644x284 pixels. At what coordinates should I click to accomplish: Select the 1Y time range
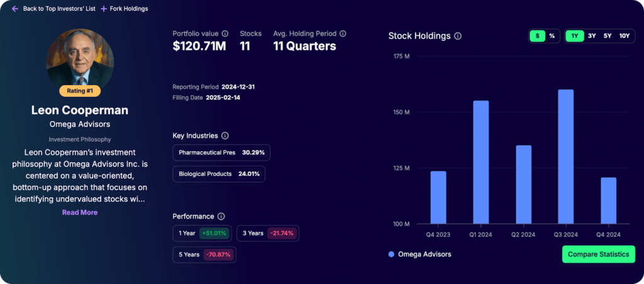(x=575, y=36)
